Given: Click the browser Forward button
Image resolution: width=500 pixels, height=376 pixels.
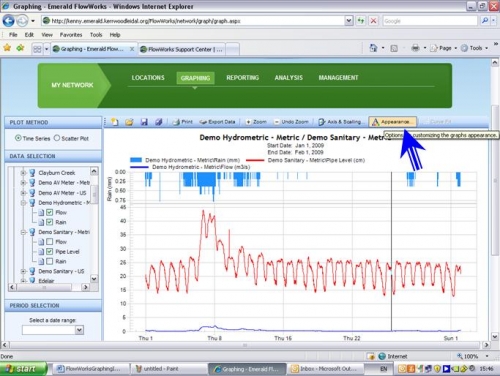Looking at the screenshot, I should tap(22, 21).
